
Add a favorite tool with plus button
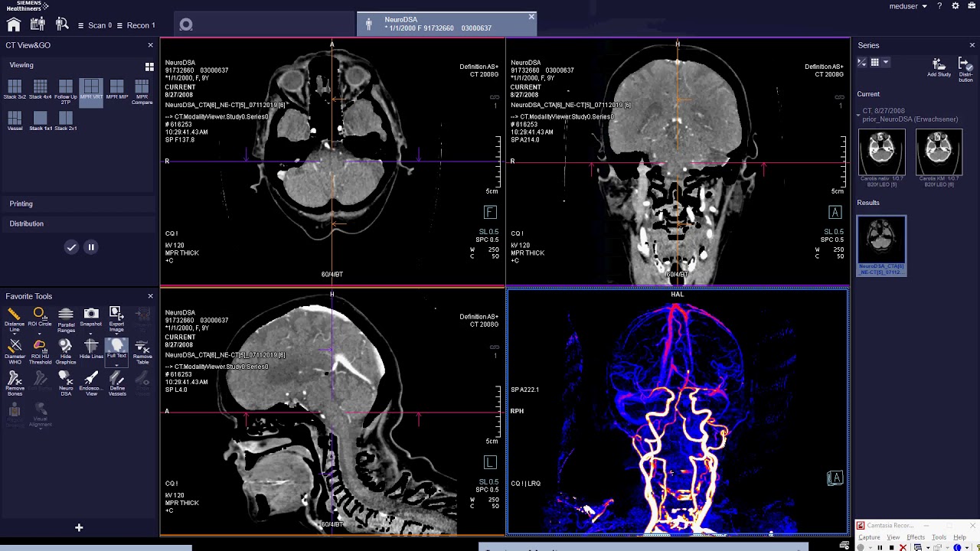pos(79,527)
